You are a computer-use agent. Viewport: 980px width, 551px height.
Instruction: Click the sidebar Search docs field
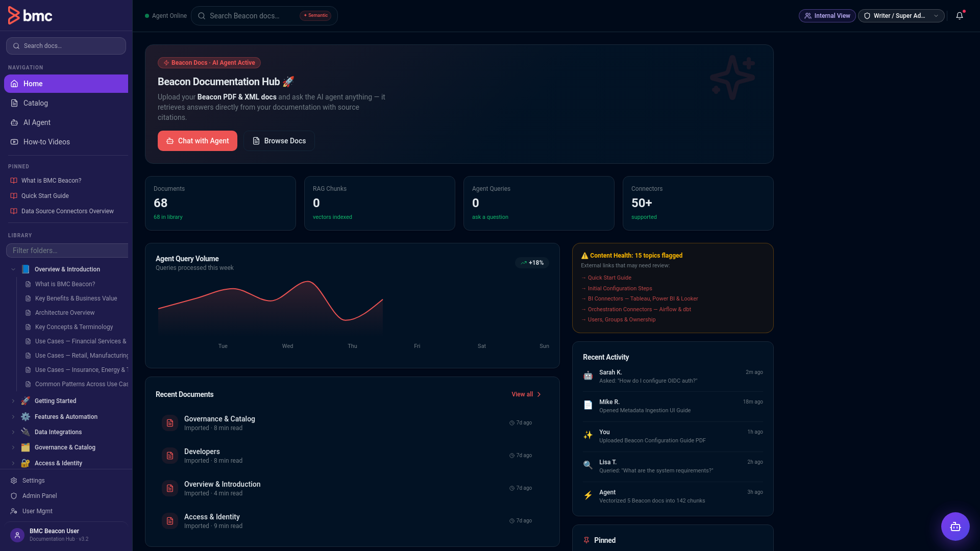(x=66, y=46)
